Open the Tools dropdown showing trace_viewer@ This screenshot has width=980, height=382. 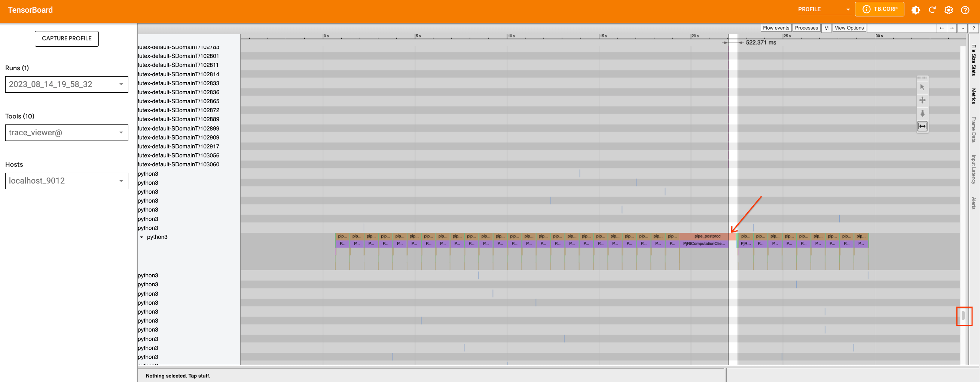point(67,133)
